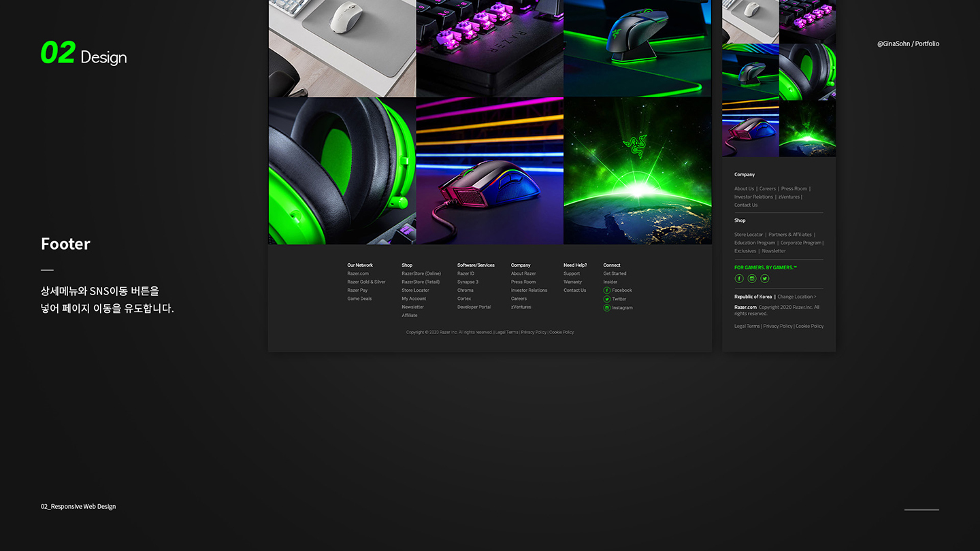Open the Synapse 3 link
The width and height of the screenshot is (980, 551).
click(x=468, y=282)
